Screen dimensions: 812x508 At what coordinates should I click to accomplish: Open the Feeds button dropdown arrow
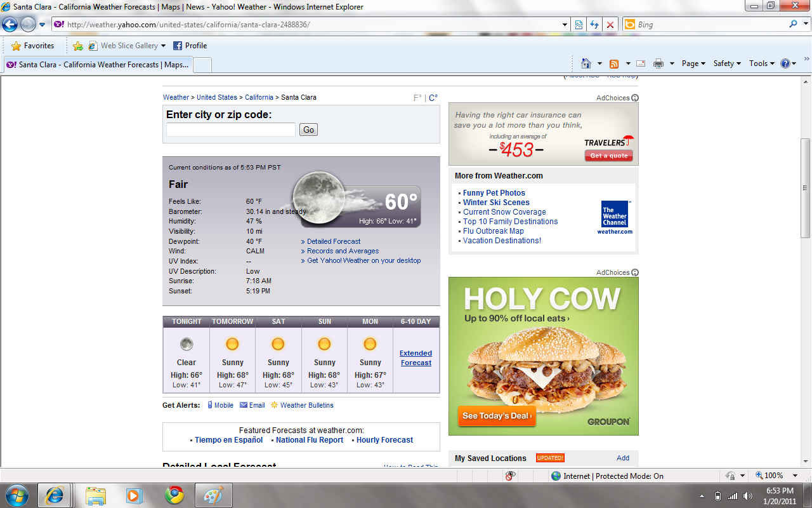pos(628,63)
